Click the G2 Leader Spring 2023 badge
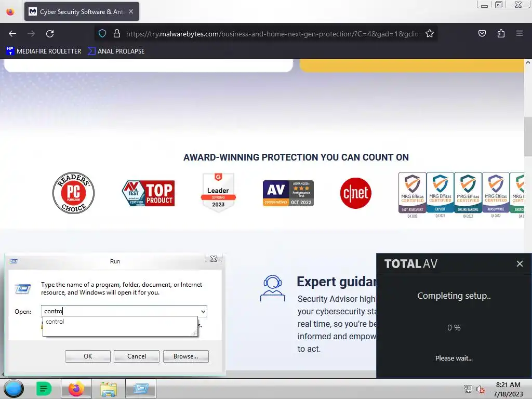The width and height of the screenshot is (532, 399). coord(218,192)
